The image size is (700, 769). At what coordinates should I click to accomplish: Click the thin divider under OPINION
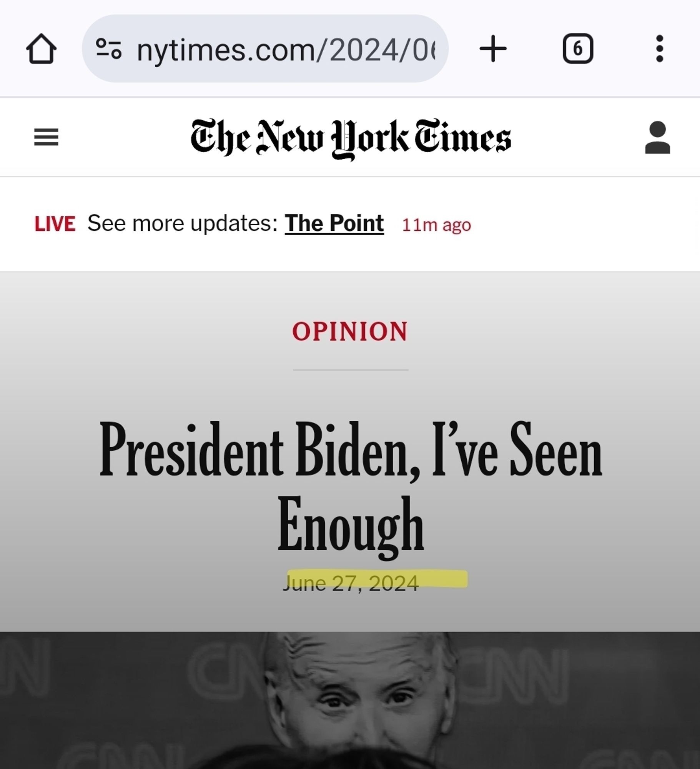coord(350,370)
